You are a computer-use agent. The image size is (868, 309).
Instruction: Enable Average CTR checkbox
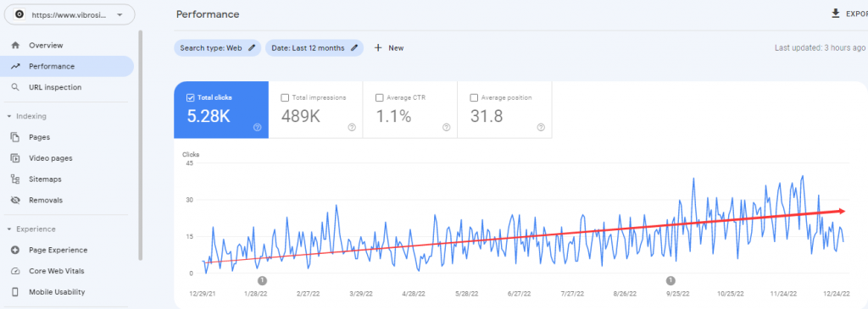[x=379, y=98]
